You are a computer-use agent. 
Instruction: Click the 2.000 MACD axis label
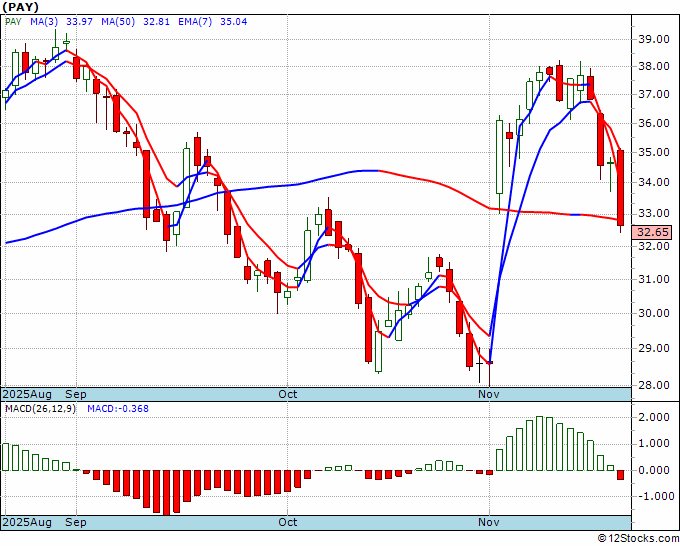[654, 417]
